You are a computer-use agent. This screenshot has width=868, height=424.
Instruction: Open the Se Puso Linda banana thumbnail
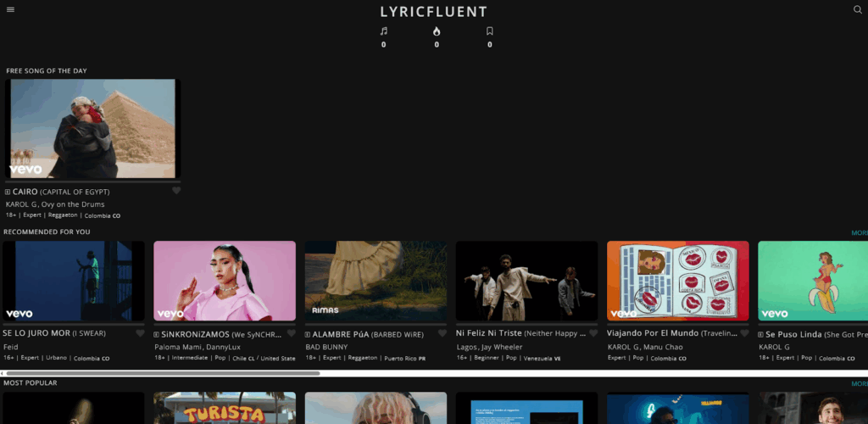pyautogui.click(x=813, y=281)
